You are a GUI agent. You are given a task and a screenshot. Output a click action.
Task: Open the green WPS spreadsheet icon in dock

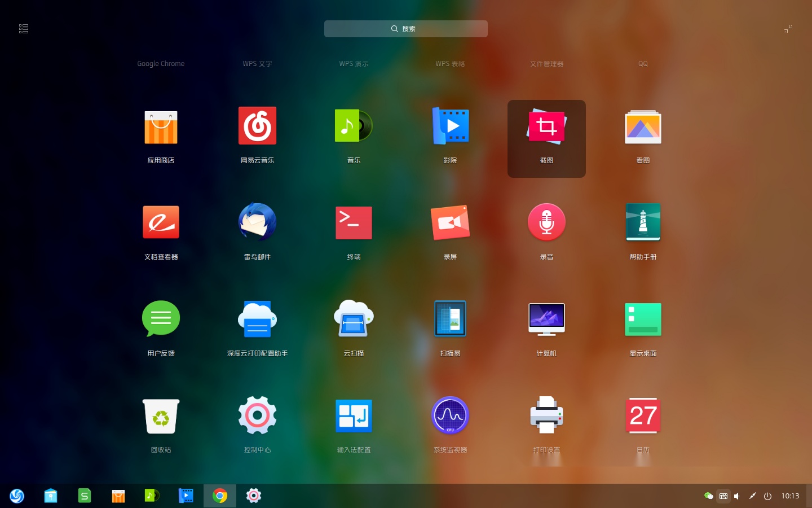(x=85, y=496)
